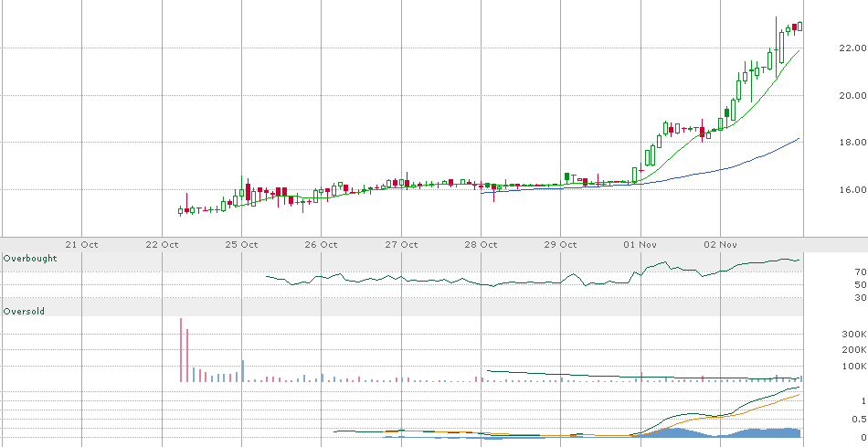Click the RSI 50 level label
The height and width of the screenshot is (447, 868).
tap(861, 284)
